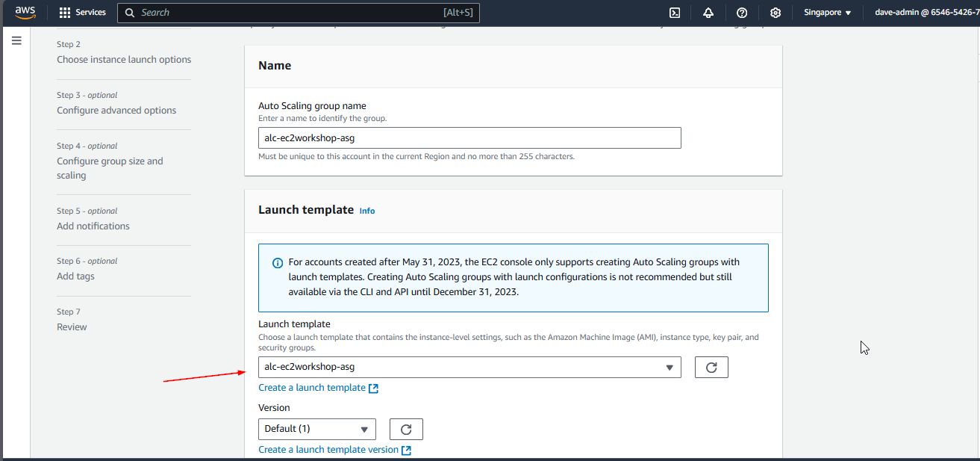This screenshot has height=461, width=980.
Task: Open the dave-admin account menu
Action: 927,13
